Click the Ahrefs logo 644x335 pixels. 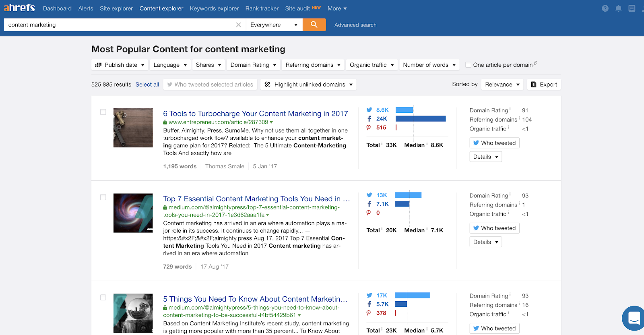pyautogui.click(x=19, y=8)
